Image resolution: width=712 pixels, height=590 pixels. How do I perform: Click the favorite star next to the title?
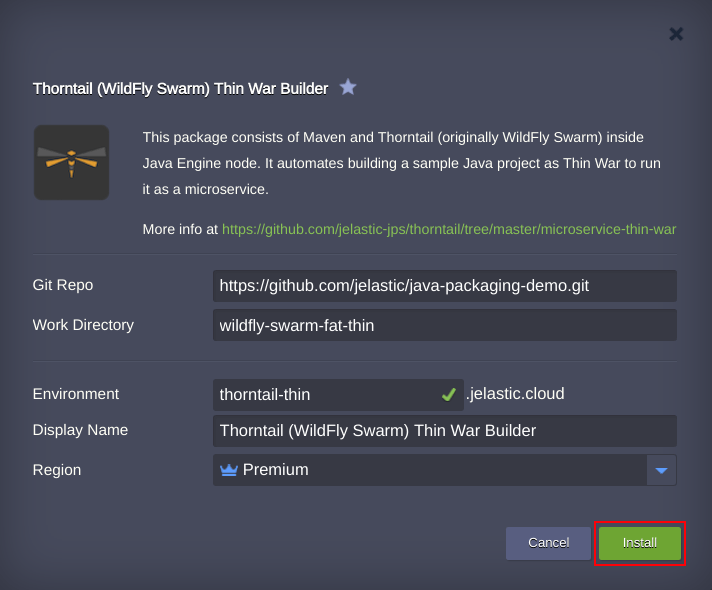(x=348, y=87)
